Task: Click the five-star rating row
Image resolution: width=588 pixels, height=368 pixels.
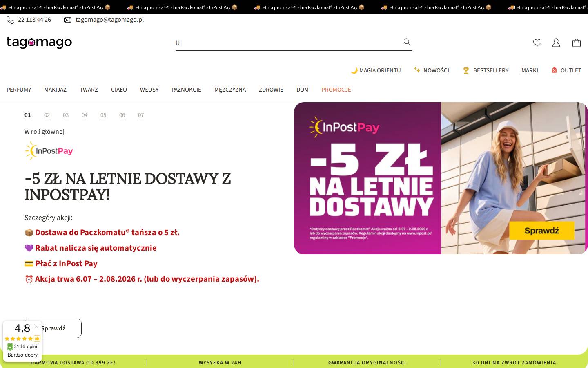Action: click(19, 339)
